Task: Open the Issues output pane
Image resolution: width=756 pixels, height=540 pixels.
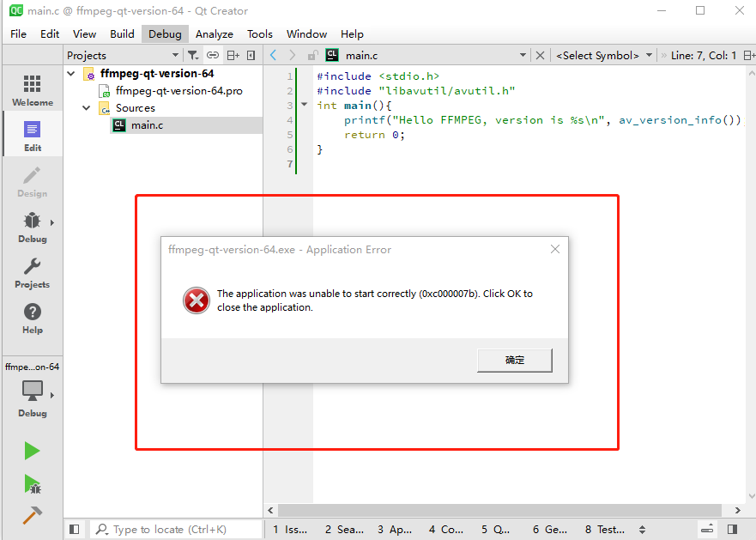Action: click(x=290, y=530)
